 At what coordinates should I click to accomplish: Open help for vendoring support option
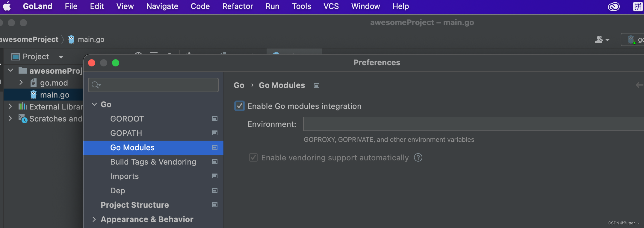[x=418, y=157]
